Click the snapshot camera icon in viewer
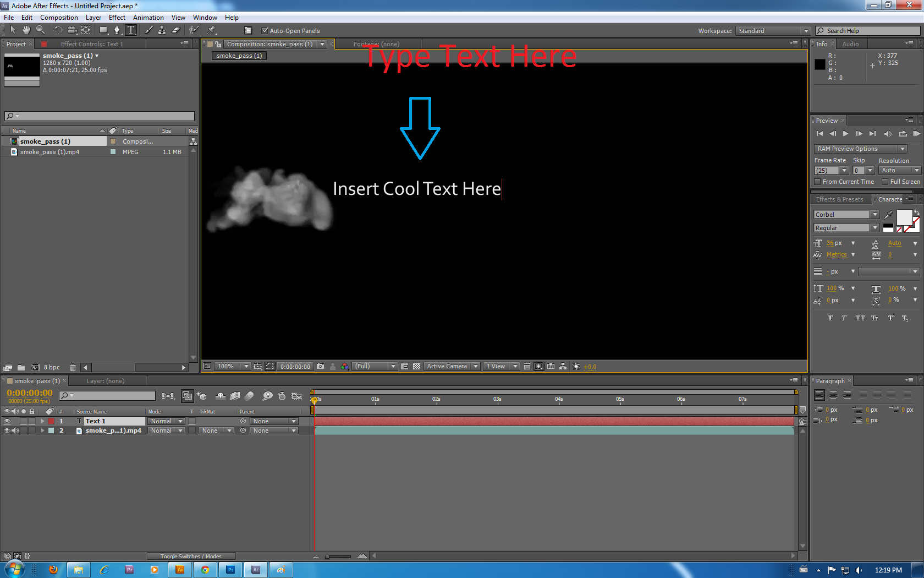Image resolution: width=924 pixels, height=578 pixels. 321,366
